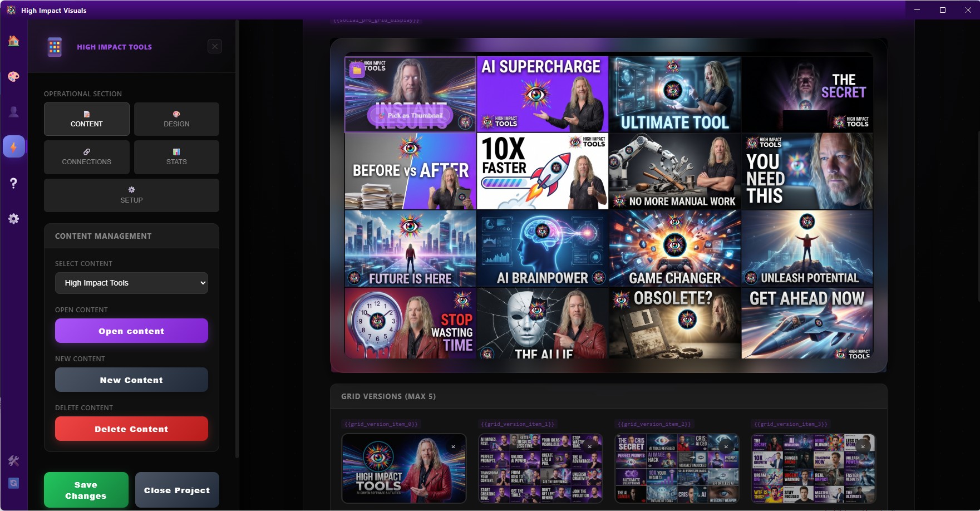Select the FUTURE IS HERE thumbnail
Image resolution: width=980 pixels, height=511 pixels.
(x=410, y=248)
